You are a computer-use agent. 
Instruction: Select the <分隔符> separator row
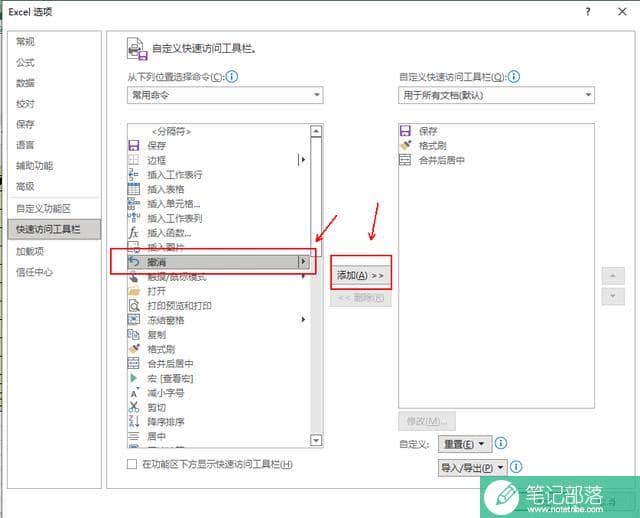219,131
